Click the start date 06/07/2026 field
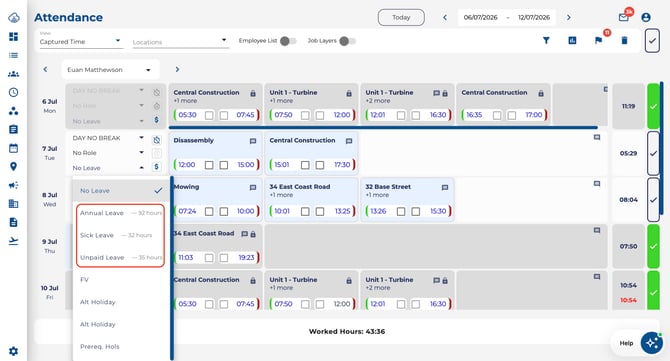 481,18
